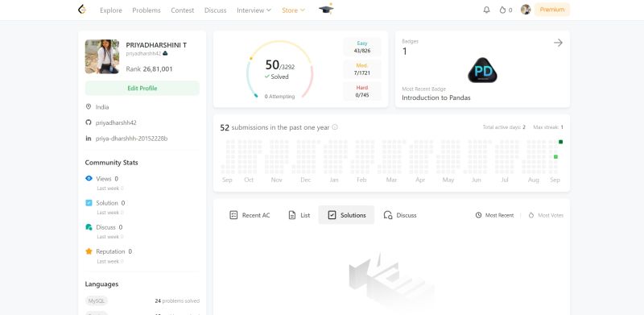Click the 0 Attempting label
Image resolution: width=644 pixels, height=315 pixels.
pos(279,97)
